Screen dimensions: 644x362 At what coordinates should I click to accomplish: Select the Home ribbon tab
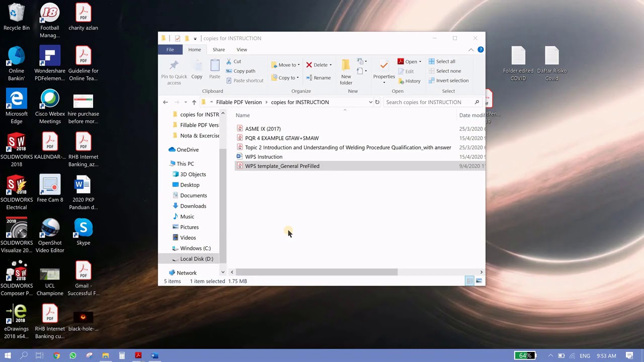pyautogui.click(x=195, y=50)
